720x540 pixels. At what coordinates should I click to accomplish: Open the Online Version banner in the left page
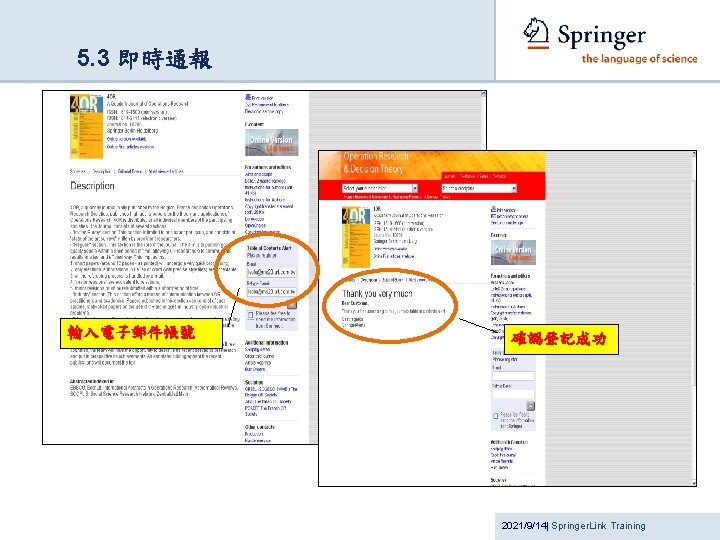click(271, 142)
